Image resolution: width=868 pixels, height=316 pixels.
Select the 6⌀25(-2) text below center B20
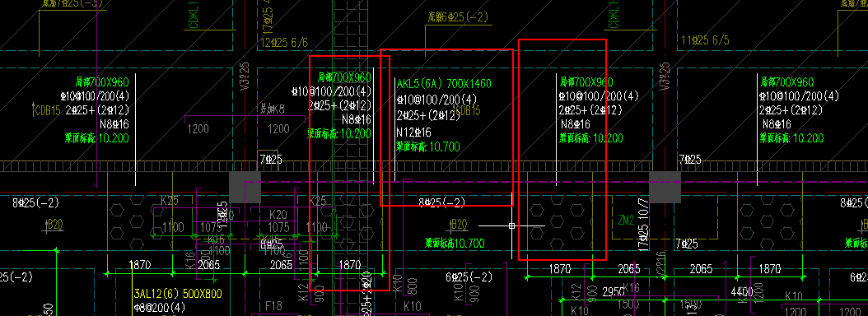point(469,276)
